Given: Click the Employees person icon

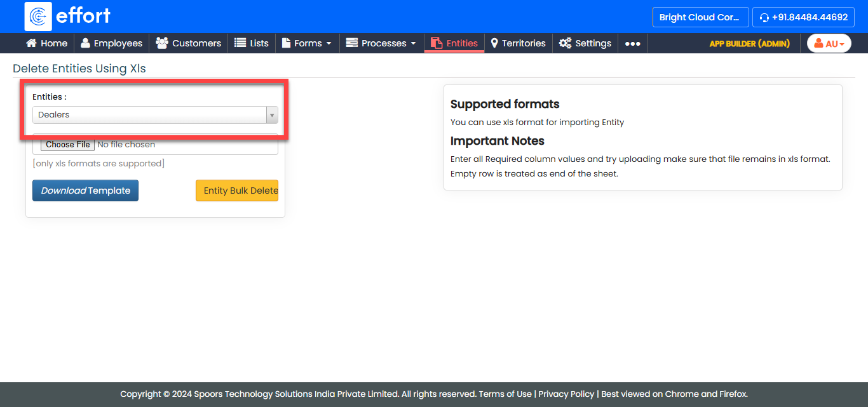Looking at the screenshot, I should [x=85, y=43].
